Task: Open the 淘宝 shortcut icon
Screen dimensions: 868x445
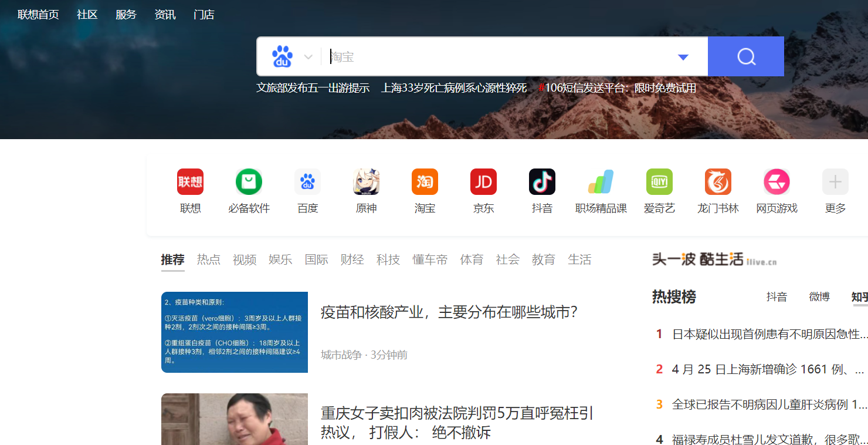Action: click(x=425, y=182)
